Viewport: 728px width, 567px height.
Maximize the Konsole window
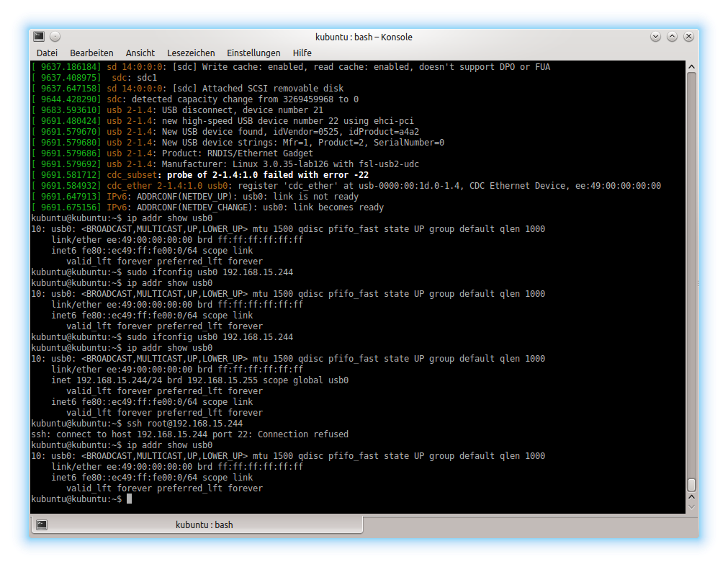click(672, 36)
